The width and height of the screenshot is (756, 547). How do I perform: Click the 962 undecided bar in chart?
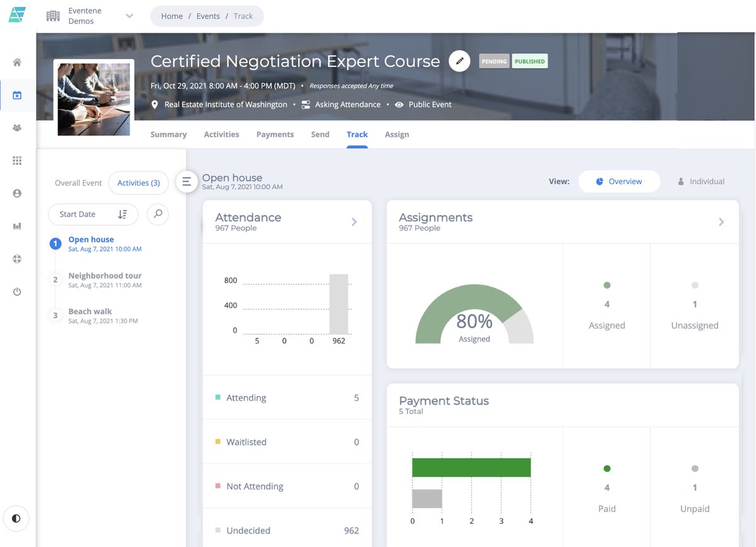338,304
